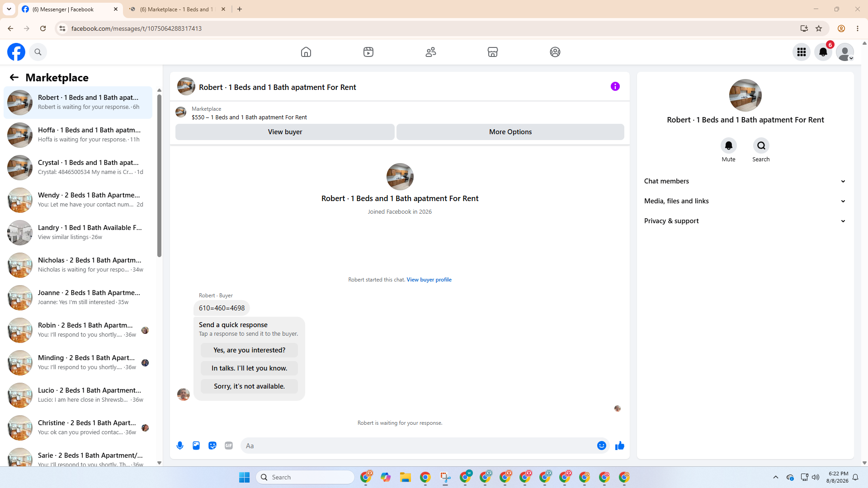Show hidden icons in the system tray
This screenshot has height=488, width=868.
776,477
